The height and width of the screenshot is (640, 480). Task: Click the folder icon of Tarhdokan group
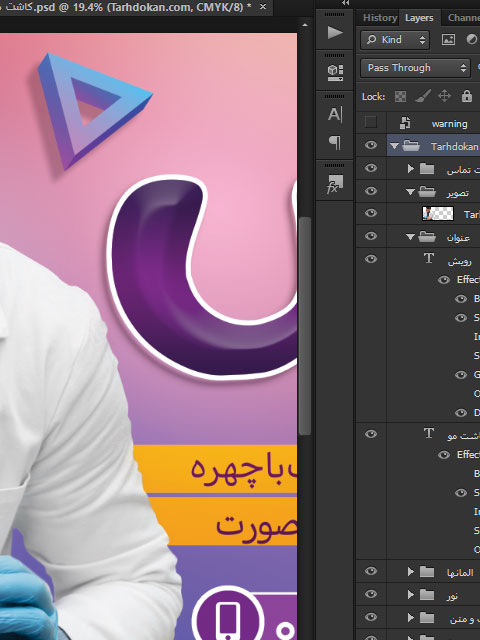[x=411, y=146]
